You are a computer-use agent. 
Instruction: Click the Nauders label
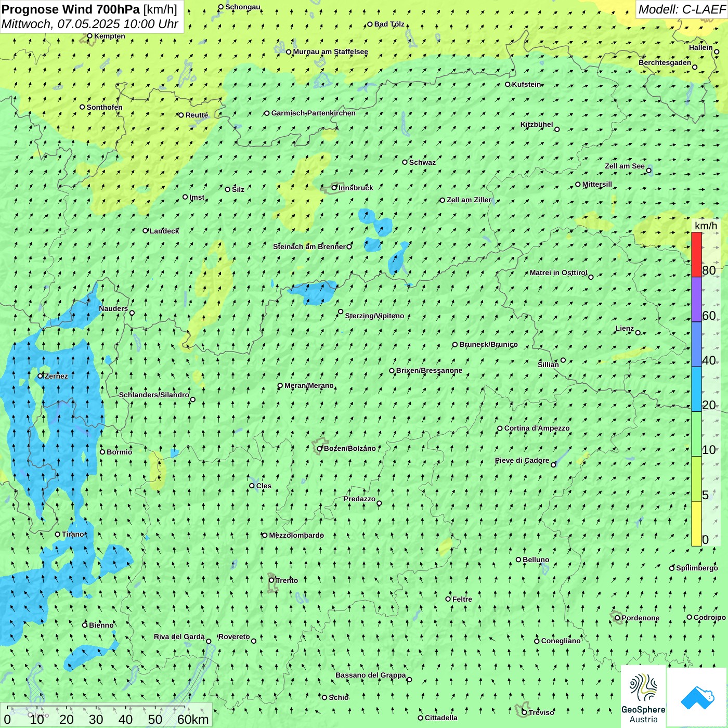pos(113,308)
